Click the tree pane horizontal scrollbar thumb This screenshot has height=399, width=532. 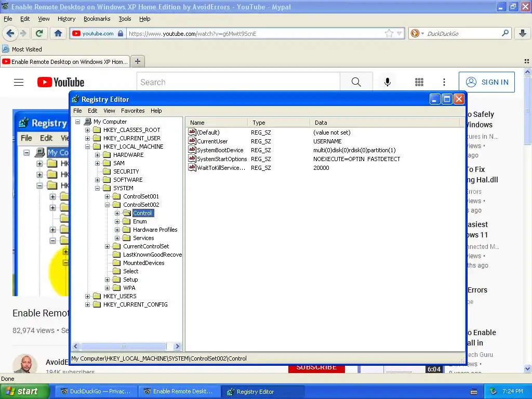click(124, 347)
